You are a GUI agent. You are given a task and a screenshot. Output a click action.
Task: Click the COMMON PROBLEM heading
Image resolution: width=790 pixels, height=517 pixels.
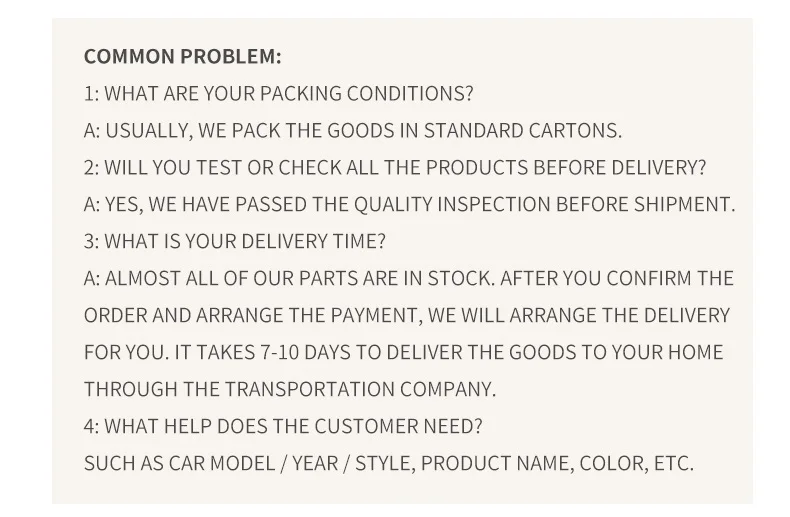tap(182, 56)
